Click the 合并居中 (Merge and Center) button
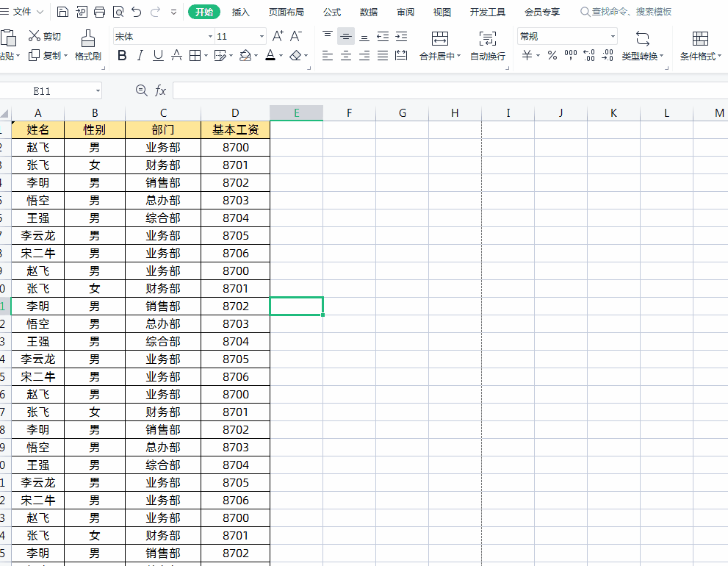Screen dimensions: 728x566 [439, 45]
